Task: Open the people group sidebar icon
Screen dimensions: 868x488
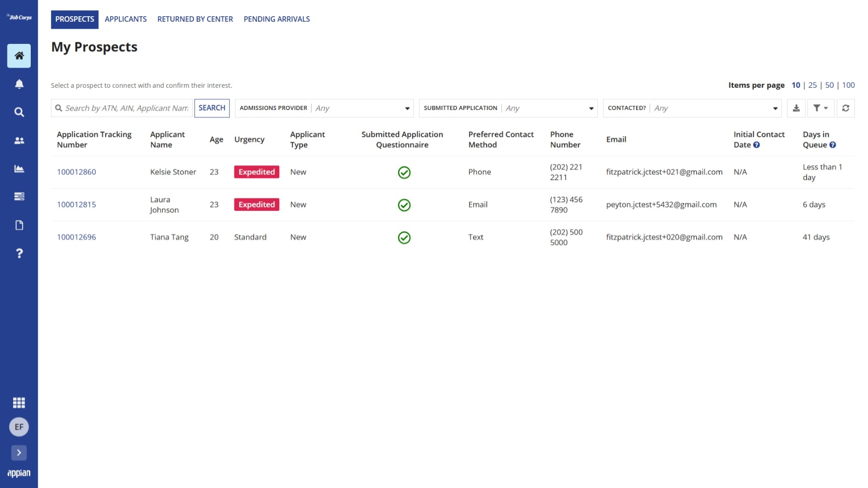Action: point(19,141)
